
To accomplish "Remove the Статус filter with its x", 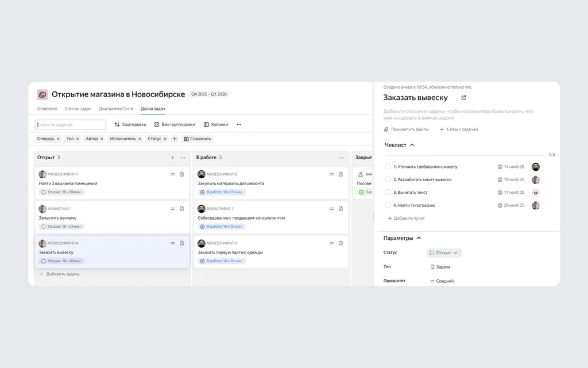I will 165,139.
